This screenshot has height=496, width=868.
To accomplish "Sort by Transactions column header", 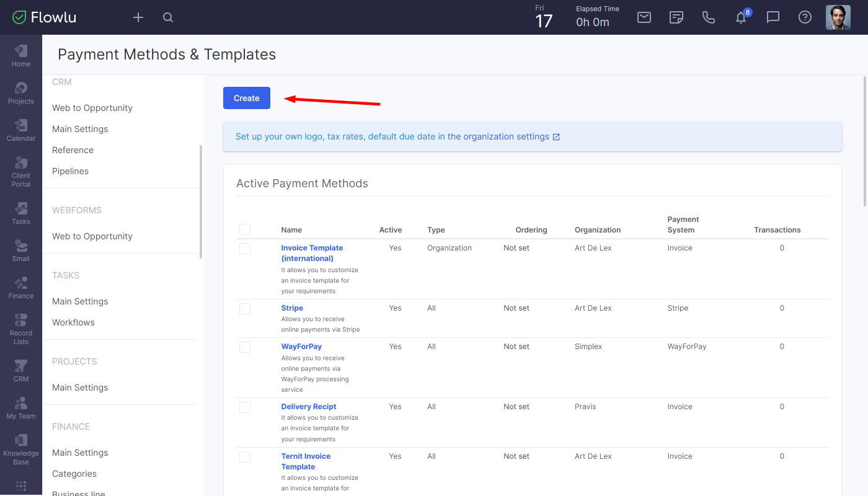I will (777, 230).
